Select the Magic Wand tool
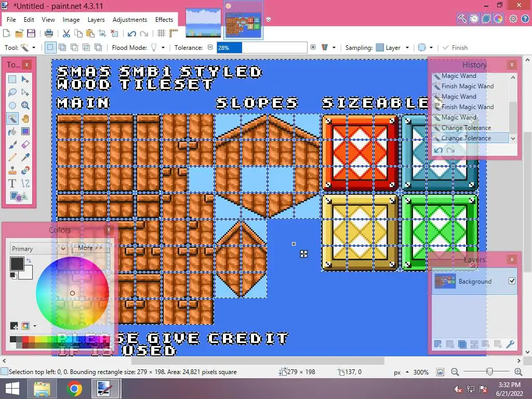Viewport: 532px width, 399px height. point(12,118)
